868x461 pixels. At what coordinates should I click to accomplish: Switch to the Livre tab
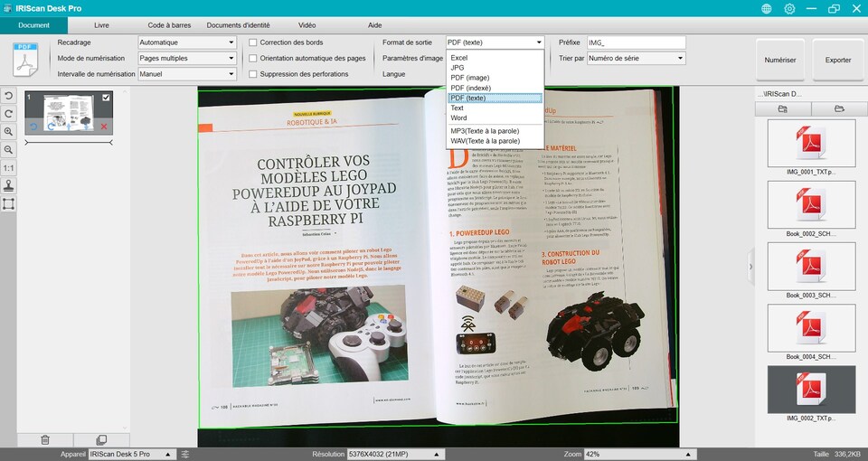click(101, 25)
